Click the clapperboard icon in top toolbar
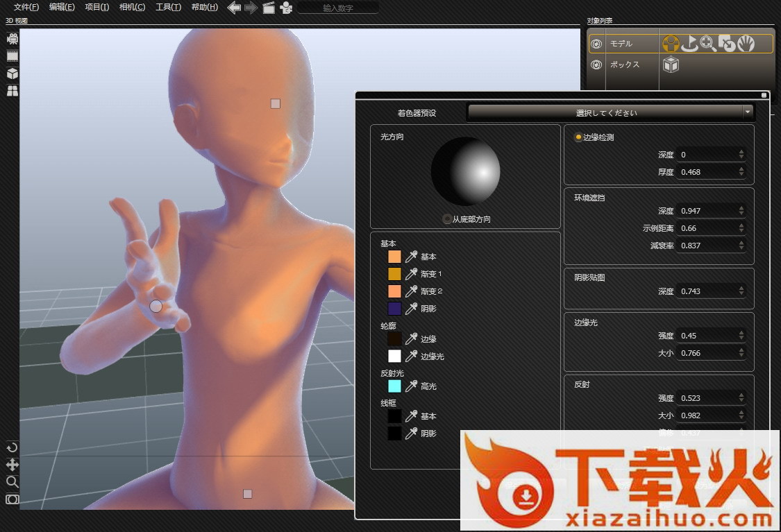781x532 pixels. 269,8
